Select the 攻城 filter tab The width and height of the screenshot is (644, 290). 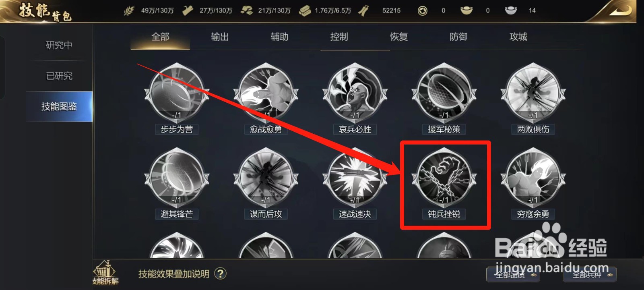click(518, 37)
